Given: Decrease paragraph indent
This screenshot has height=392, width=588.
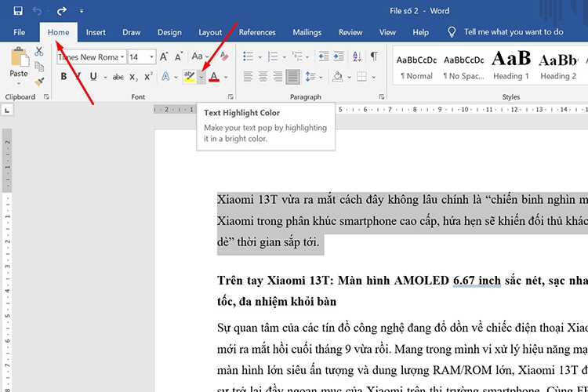Looking at the screenshot, I should tap(324, 56).
